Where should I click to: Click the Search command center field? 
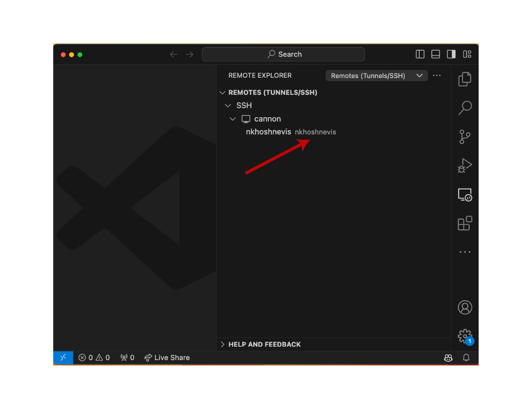pyautogui.click(x=283, y=54)
